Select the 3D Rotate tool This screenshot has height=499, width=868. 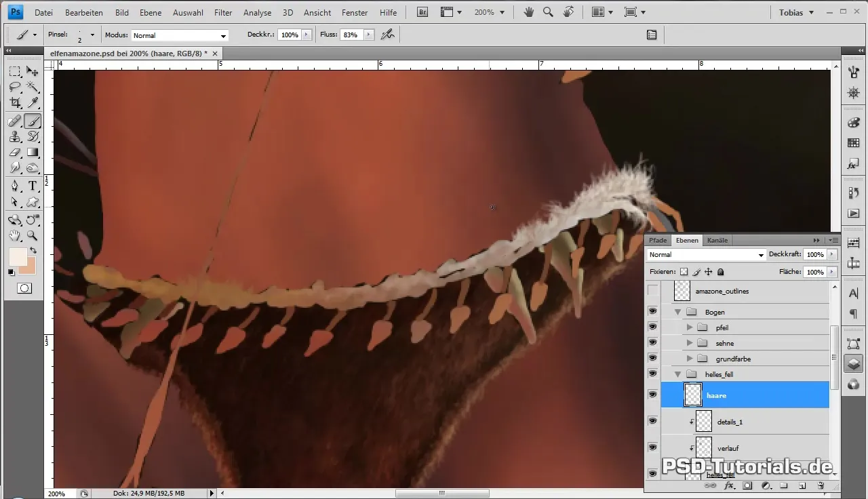coord(15,220)
